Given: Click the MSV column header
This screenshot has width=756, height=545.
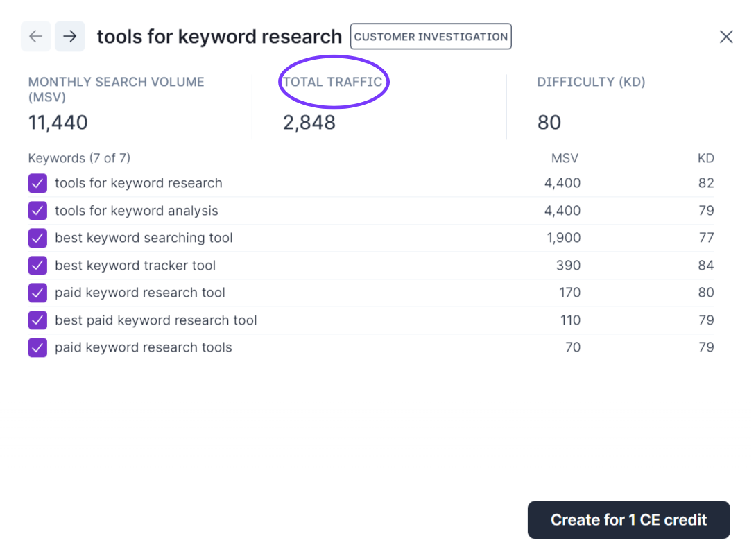Looking at the screenshot, I should coord(565,159).
